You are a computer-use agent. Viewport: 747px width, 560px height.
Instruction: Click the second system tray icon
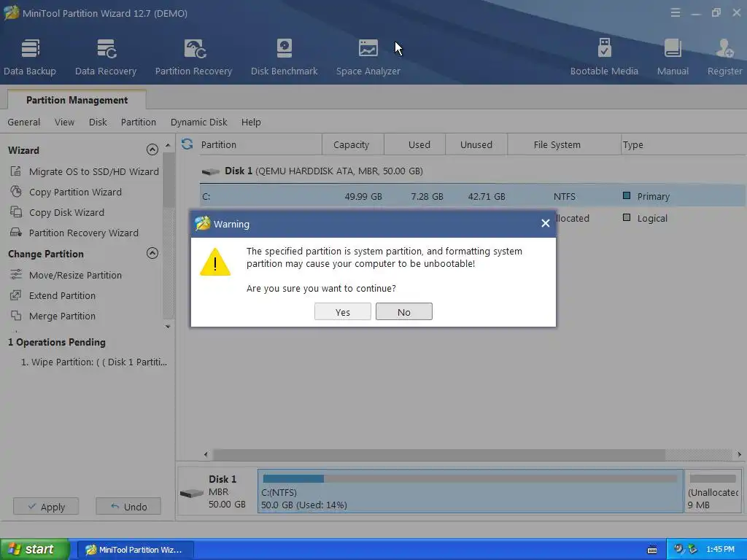692,549
